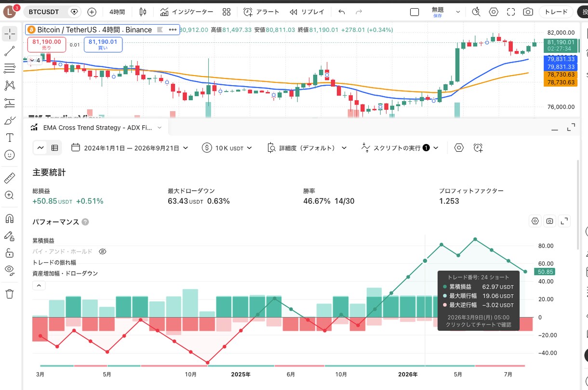Start bar replay with リプレイ
Viewport: 588px width, 390px height.
point(307,12)
